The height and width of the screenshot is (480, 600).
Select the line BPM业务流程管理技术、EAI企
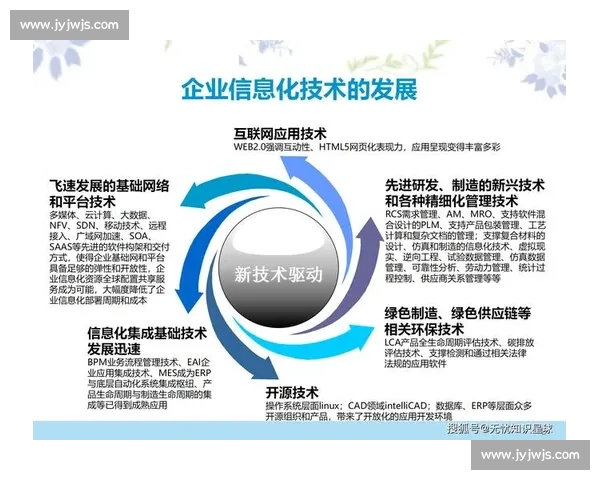[x=148, y=362]
